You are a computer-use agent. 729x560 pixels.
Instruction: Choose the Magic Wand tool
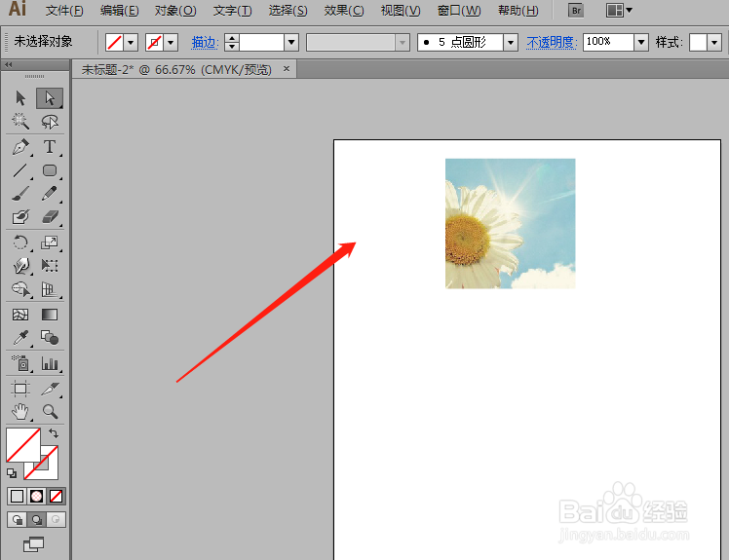(20, 122)
